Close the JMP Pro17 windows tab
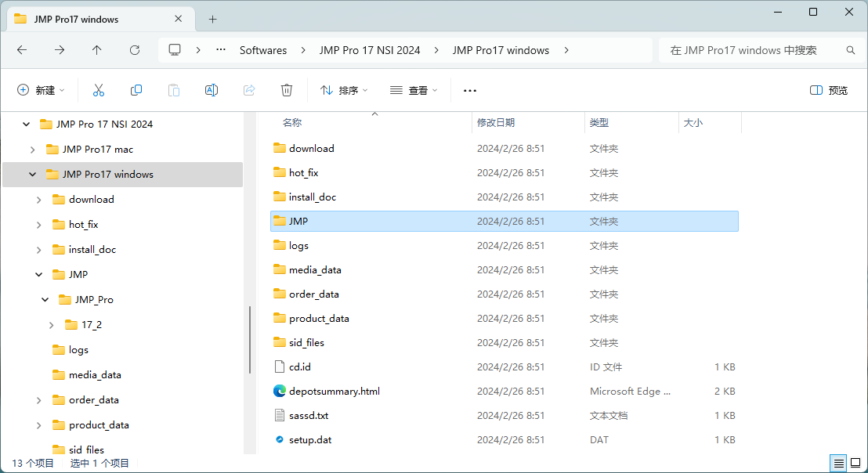Image resolution: width=868 pixels, height=473 pixels. [x=179, y=19]
